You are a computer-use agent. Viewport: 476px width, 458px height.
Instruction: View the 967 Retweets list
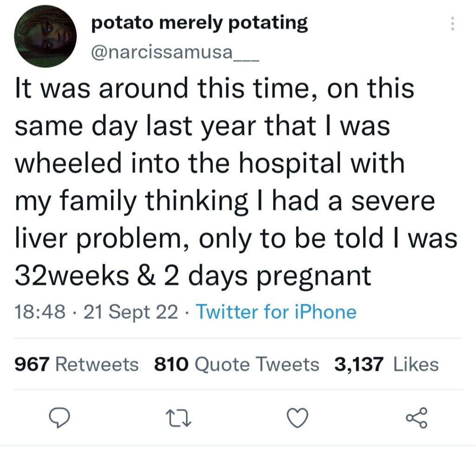point(77,364)
